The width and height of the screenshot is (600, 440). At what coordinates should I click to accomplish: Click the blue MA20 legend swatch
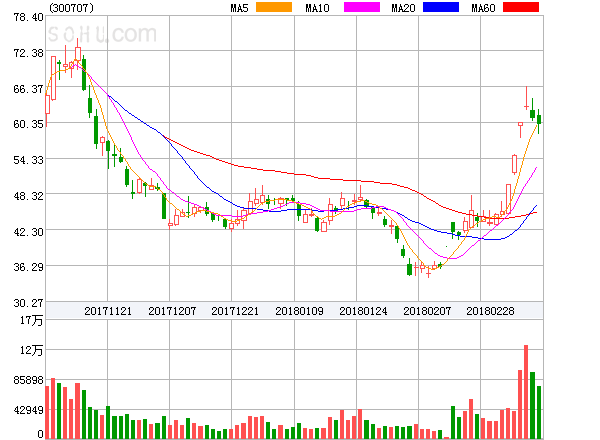[441, 7]
